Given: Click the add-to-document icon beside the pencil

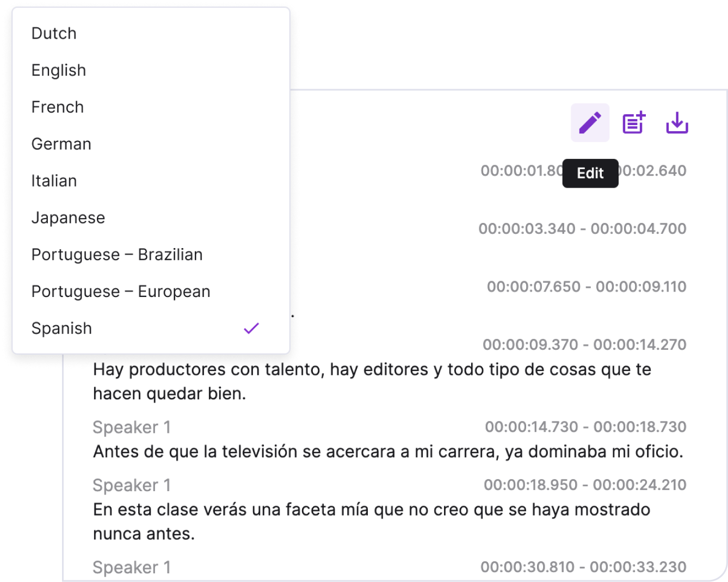Looking at the screenshot, I should (x=633, y=122).
